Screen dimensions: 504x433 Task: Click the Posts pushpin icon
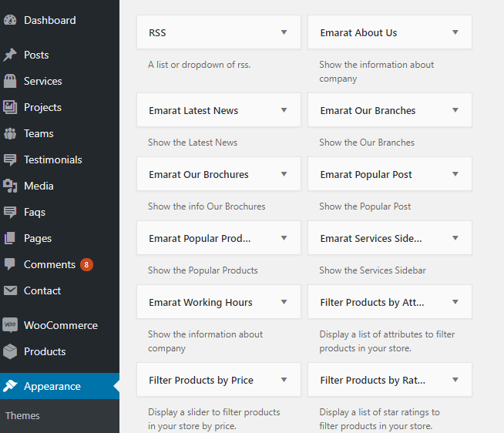pos(10,55)
